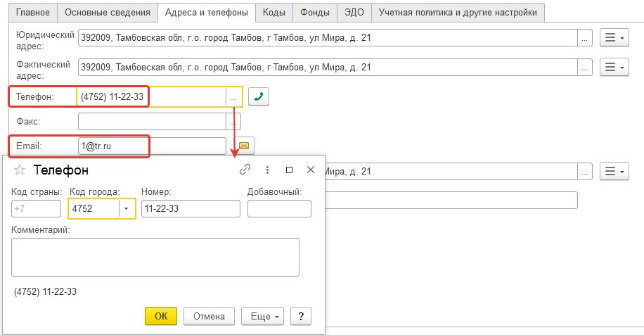Expand the Еще dropdown button
The image size is (644, 335).
[262, 316]
